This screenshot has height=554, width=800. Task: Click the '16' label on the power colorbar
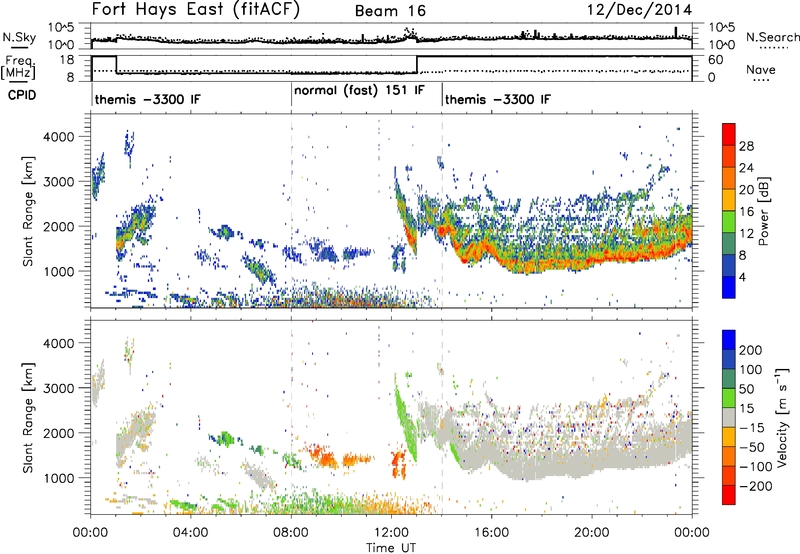pos(746,212)
